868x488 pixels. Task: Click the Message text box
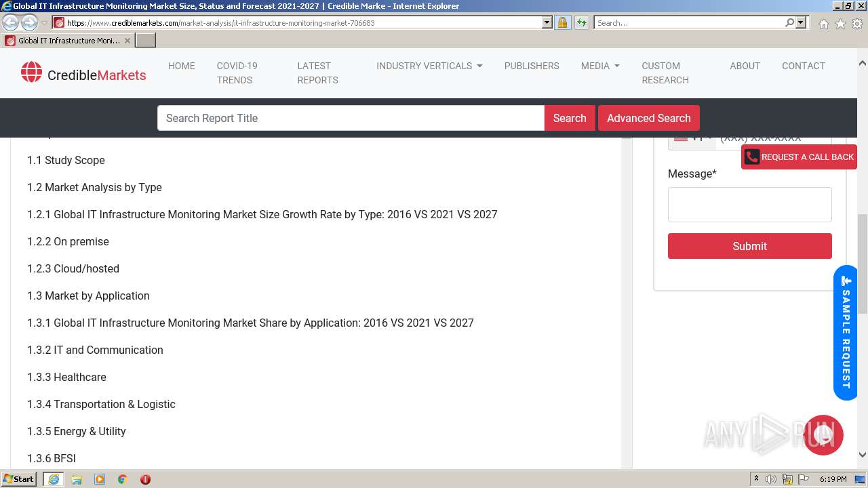[750, 205]
